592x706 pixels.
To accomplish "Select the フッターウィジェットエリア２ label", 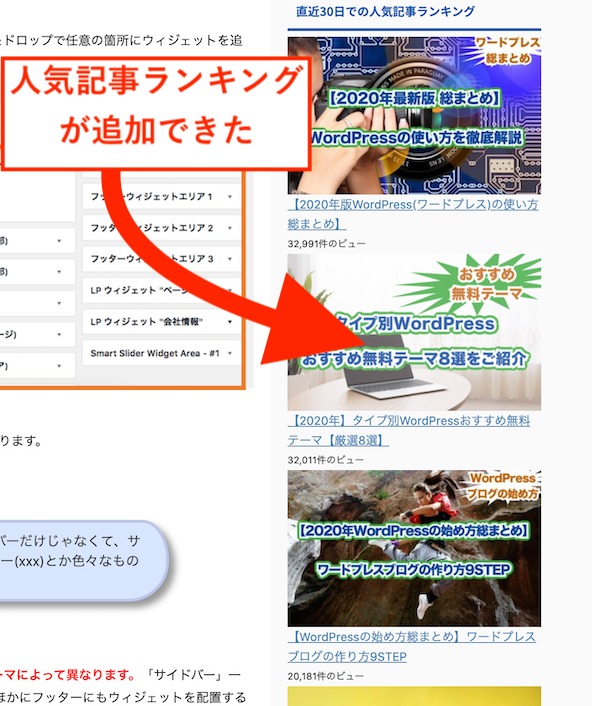I will coord(152,228).
